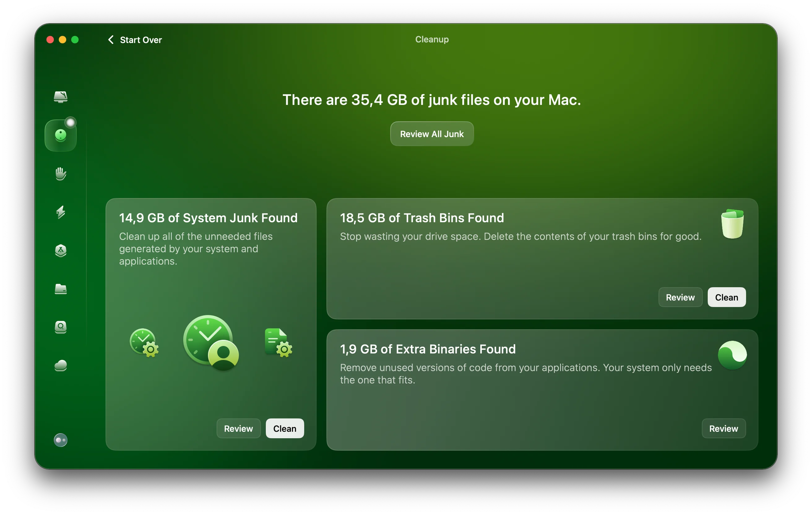The width and height of the screenshot is (812, 515).
Task: Clean the 14,9 GB of System Junk
Action: [285, 428]
